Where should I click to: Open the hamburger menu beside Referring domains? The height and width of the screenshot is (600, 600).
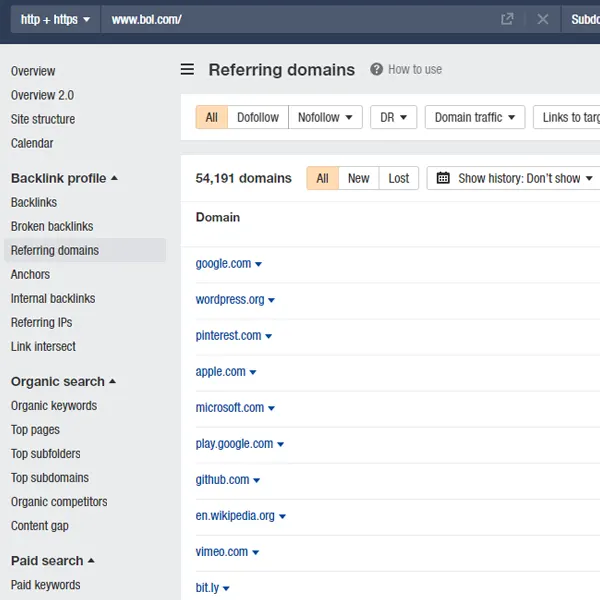tap(187, 69)
